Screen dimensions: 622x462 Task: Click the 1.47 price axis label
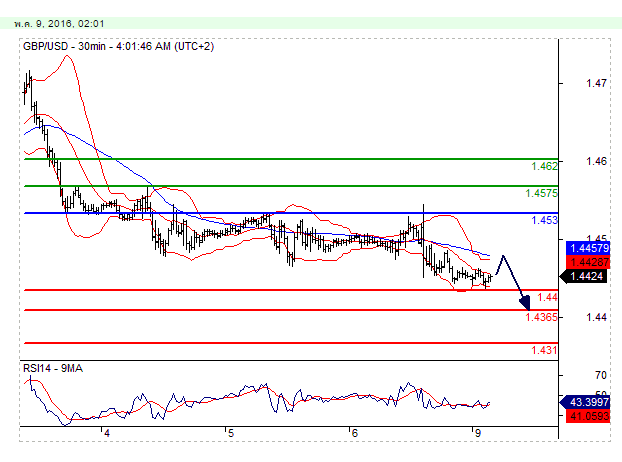click(x=596, y=83)
